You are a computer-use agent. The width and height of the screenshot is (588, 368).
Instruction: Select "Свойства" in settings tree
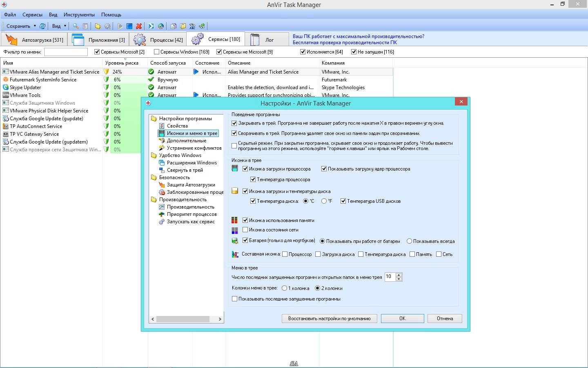click(x=177, y=126)
